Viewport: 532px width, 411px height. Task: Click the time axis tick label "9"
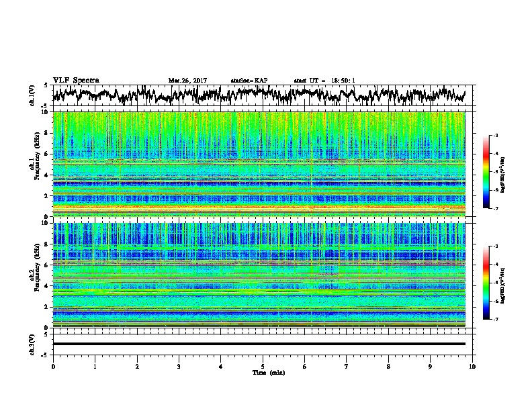[430, 366]
